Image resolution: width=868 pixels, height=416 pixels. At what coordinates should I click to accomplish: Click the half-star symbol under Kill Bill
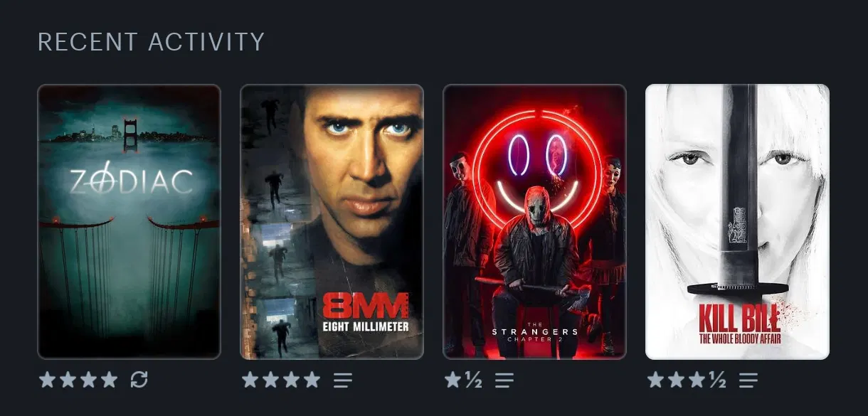[x=717, y=380]
